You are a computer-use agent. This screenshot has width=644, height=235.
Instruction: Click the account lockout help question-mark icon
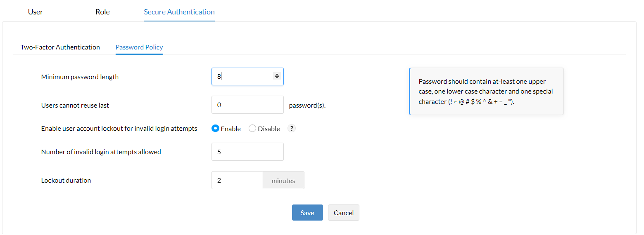[x=292, y=129]
